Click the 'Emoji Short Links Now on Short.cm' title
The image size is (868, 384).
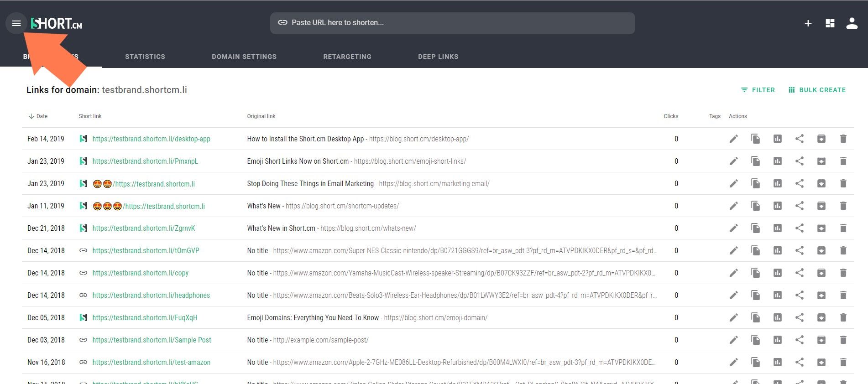tap(298, 161)
